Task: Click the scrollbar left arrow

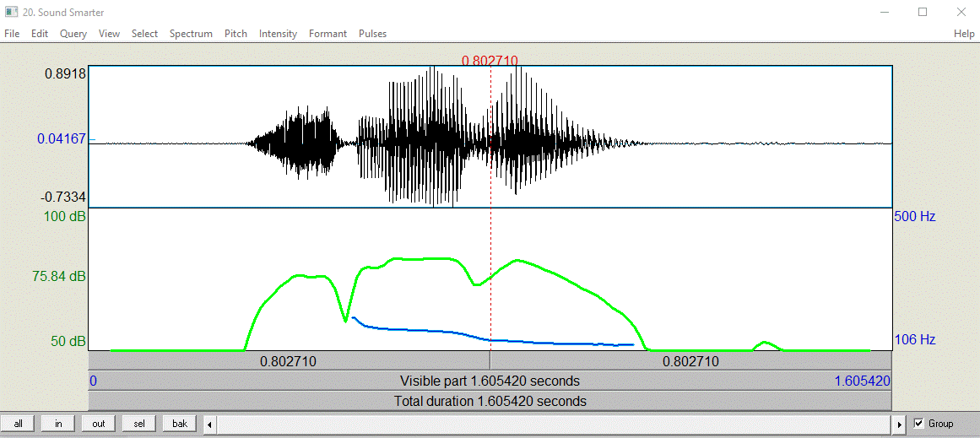Action: coord(209,424)
